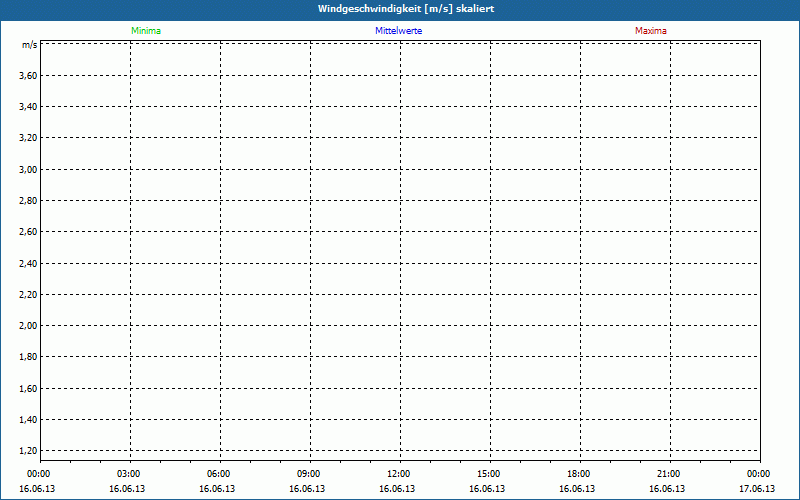
Task: Click the 1,20 y-axis tick label
Action: pyautogui.click(x=28, y=451)
